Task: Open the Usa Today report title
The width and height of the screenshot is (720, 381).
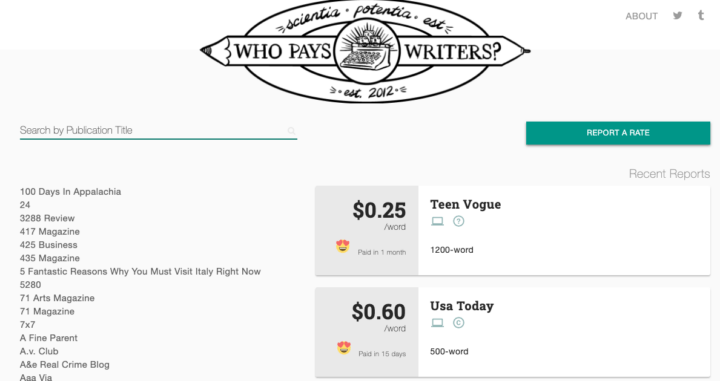Action: (x=462, y=306)
